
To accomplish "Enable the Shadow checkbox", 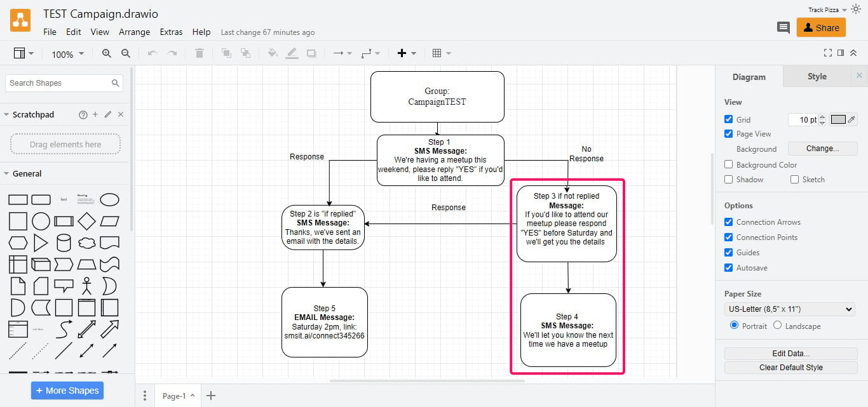I will [728, 179].
